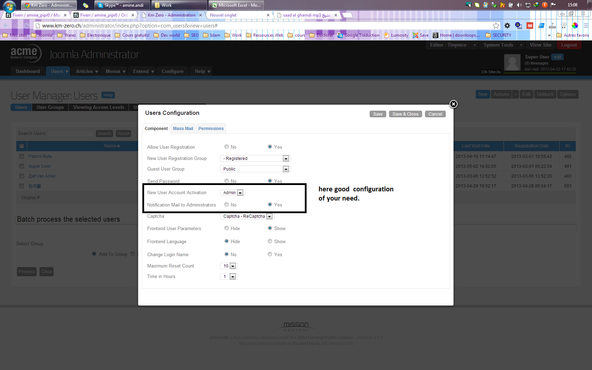Open the SECURITY bookmarks folder

498,35
